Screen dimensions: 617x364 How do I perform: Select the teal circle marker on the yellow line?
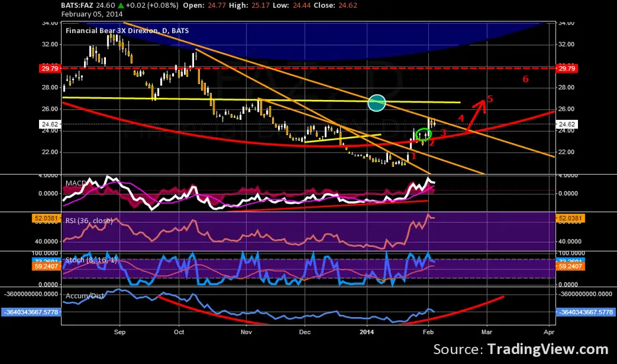[377, 103]
